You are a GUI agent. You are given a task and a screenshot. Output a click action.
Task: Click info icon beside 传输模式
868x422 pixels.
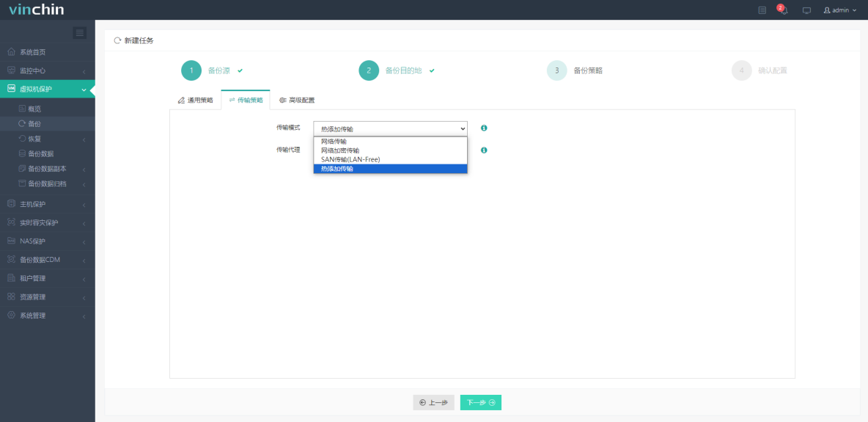(x=484, y=128)
